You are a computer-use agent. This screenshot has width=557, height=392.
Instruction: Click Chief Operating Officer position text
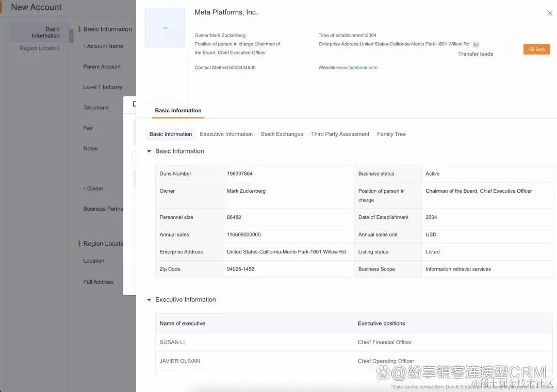pos(386,361)
